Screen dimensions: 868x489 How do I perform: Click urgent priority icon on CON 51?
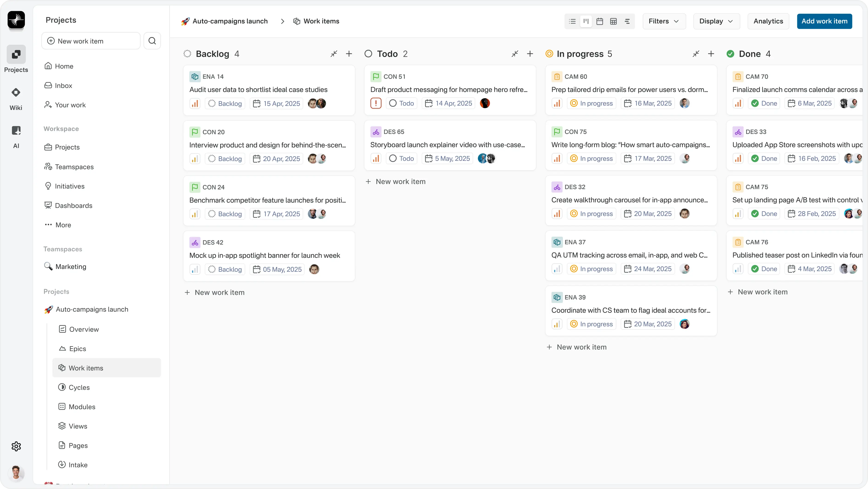pyautogui.click(x=376, y=103)
